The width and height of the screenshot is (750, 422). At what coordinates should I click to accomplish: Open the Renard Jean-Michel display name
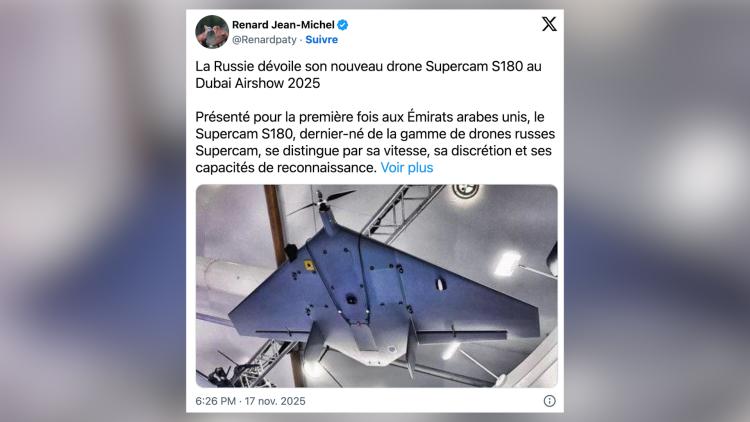283,25
